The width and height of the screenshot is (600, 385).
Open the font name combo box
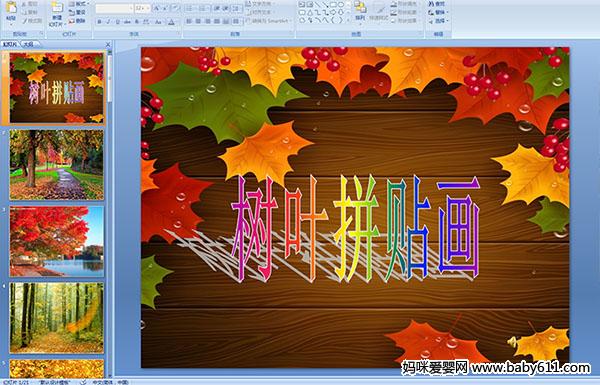(x=114, y=8)
